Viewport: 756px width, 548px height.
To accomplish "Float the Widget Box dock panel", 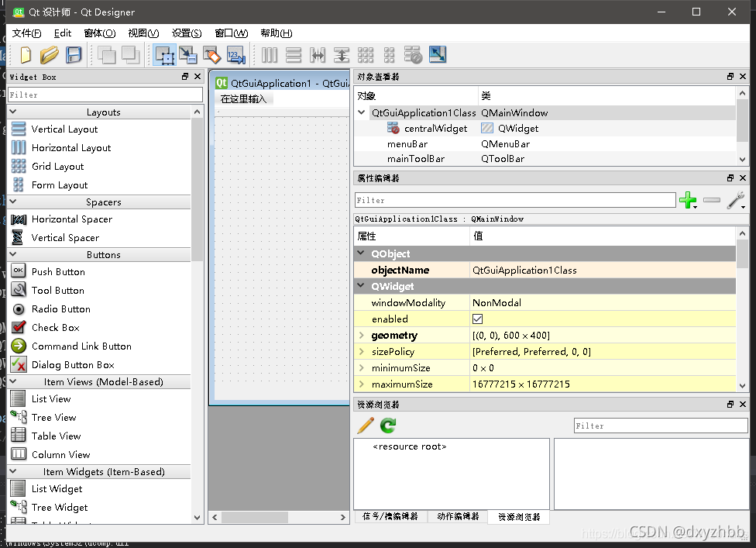I will tap(185, 77).
